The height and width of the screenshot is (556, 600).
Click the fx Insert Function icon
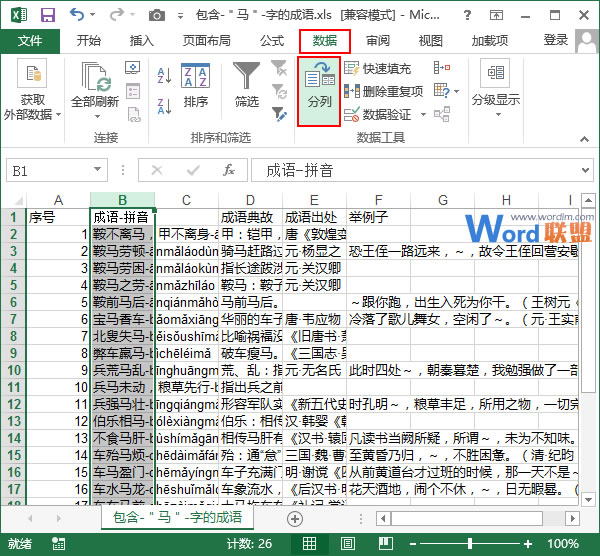point(229,170)
